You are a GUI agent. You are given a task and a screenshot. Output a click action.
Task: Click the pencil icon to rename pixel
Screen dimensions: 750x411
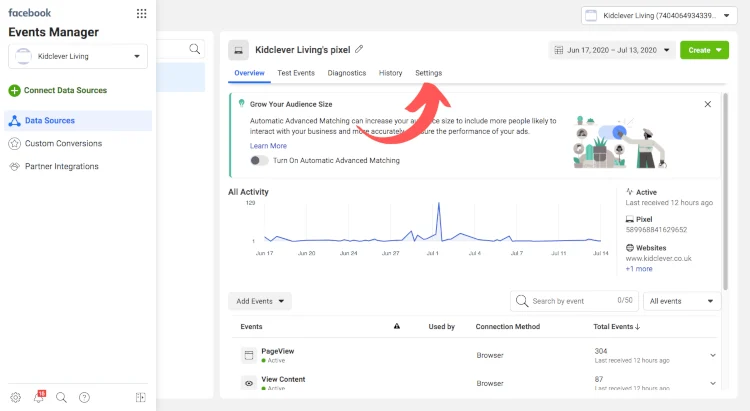[359, 49]
